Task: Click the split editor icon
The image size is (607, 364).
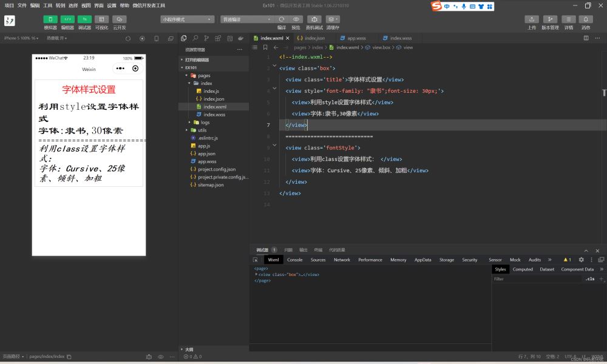Action: [586, 38]
